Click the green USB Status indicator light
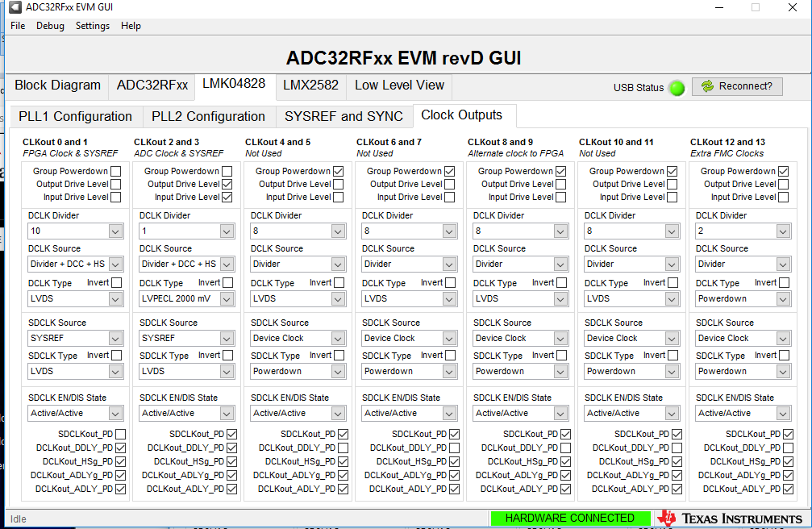The width and height of the screenshot is (812, 529). (x=677, y=88)
